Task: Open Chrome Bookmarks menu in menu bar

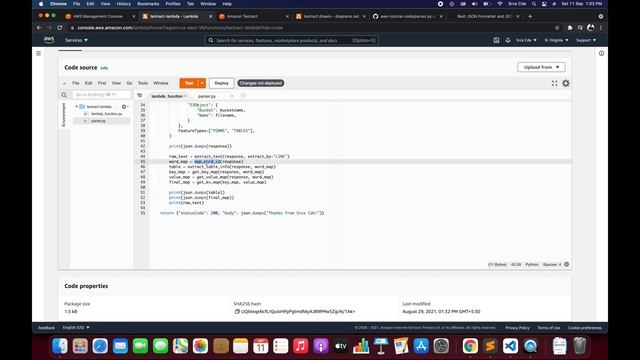Action: tap(148, 4)
